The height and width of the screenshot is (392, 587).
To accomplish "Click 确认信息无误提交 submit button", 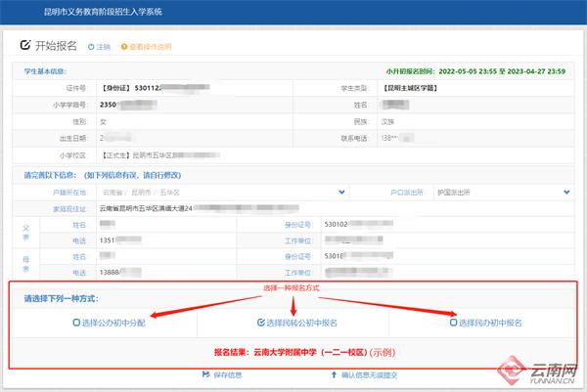I will tap(364, 374).
